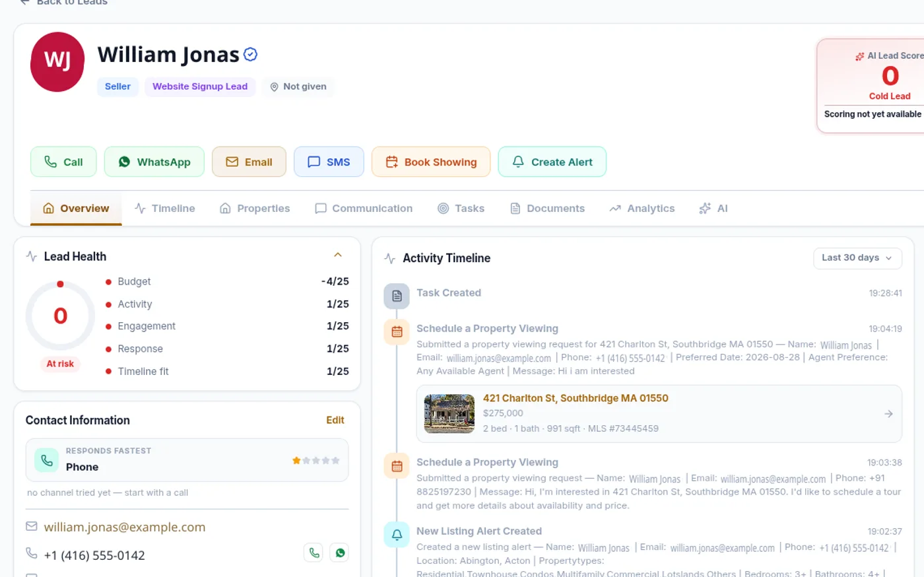View the Documents tab

(547, 209)
